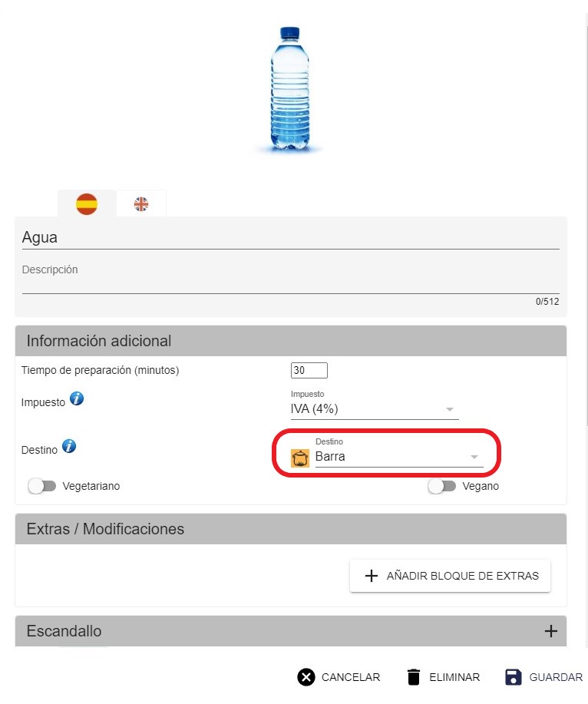This screenshot has width=588, height=704.
Task: Enable the Vegano switch
Action: 441,486
